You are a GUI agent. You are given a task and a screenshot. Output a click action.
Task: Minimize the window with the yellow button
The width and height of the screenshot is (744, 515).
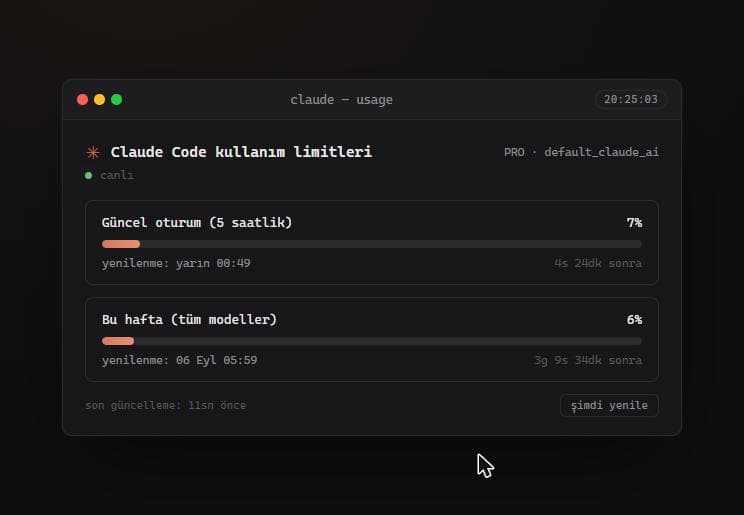[x=100, y=100]
